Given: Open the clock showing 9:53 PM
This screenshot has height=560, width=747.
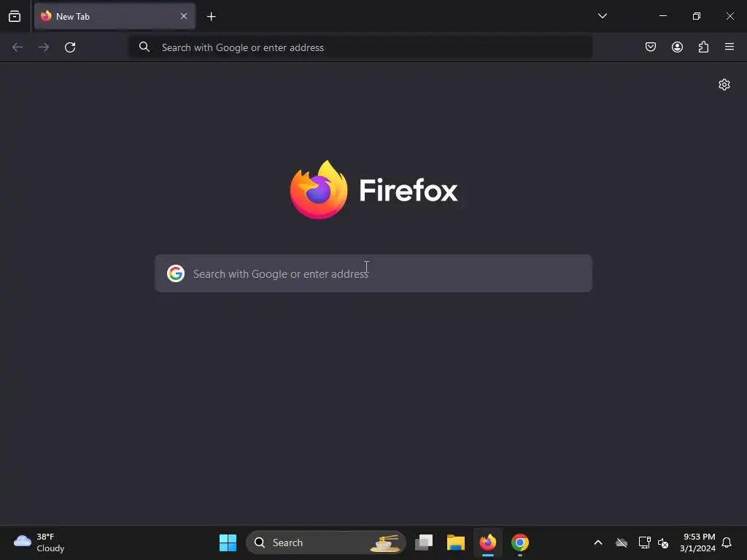Looking at the screenshot, I should (698, 542).
